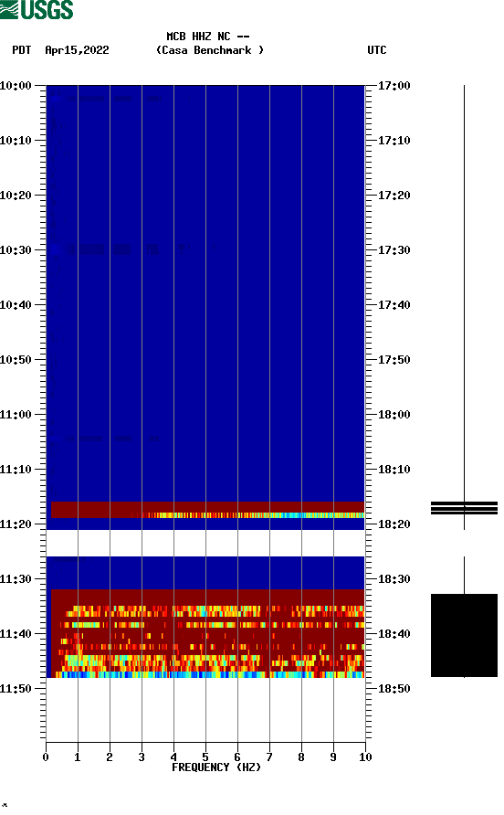Click the '17:00' UTC time label
The width and height of the screenshot is (504, 815).
[394, 85]
